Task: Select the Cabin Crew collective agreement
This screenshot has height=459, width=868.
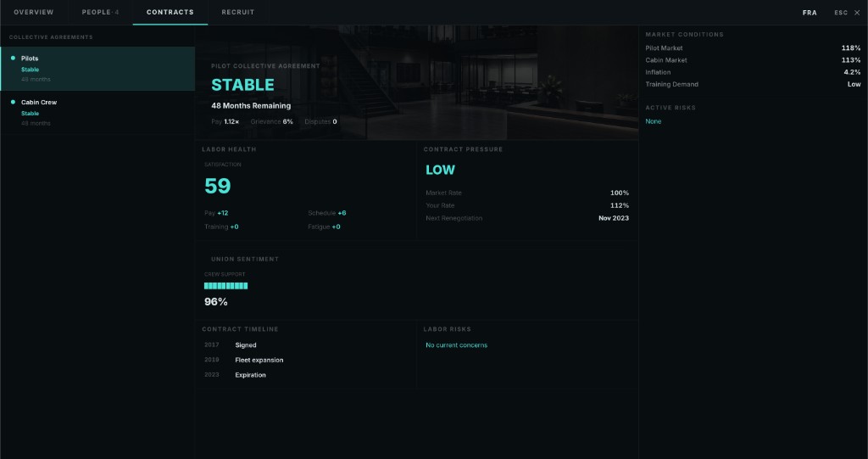Action: (x=97, y=113)
